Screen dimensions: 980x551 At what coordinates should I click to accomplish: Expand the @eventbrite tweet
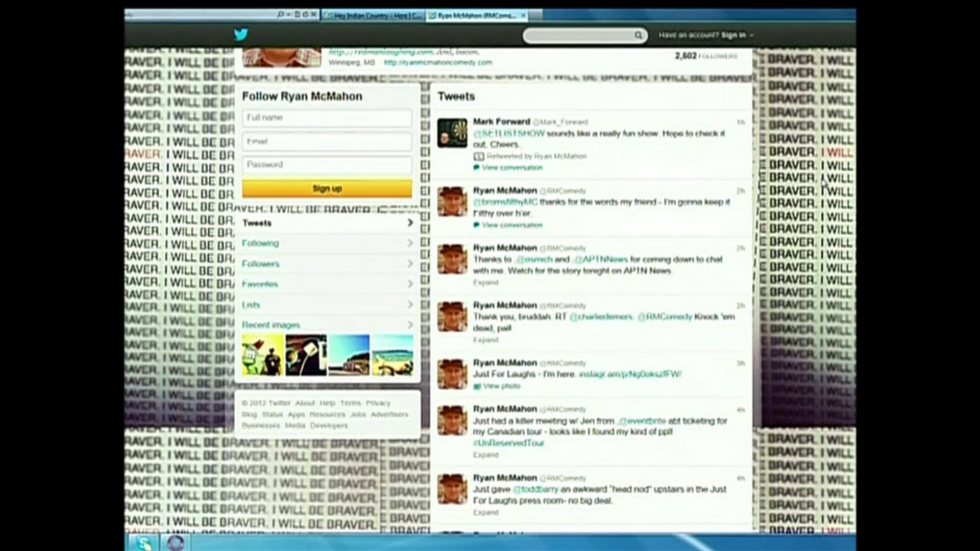(485, 455)
